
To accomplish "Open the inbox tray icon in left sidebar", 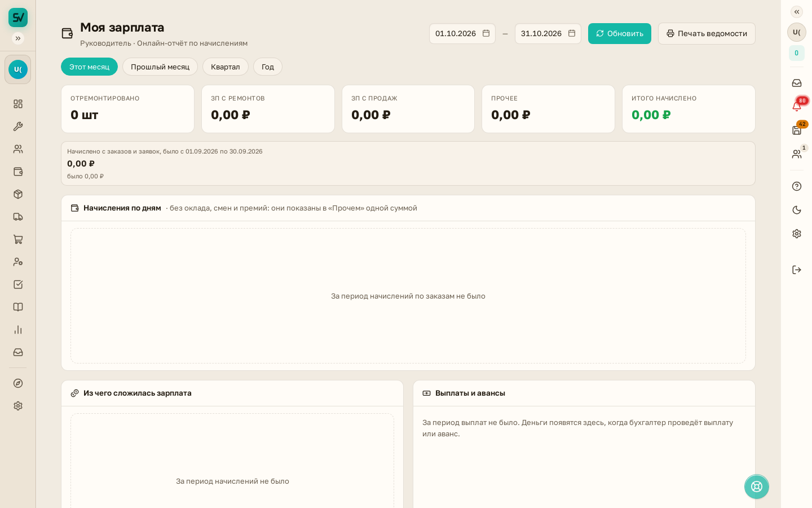I will point(18,352).
